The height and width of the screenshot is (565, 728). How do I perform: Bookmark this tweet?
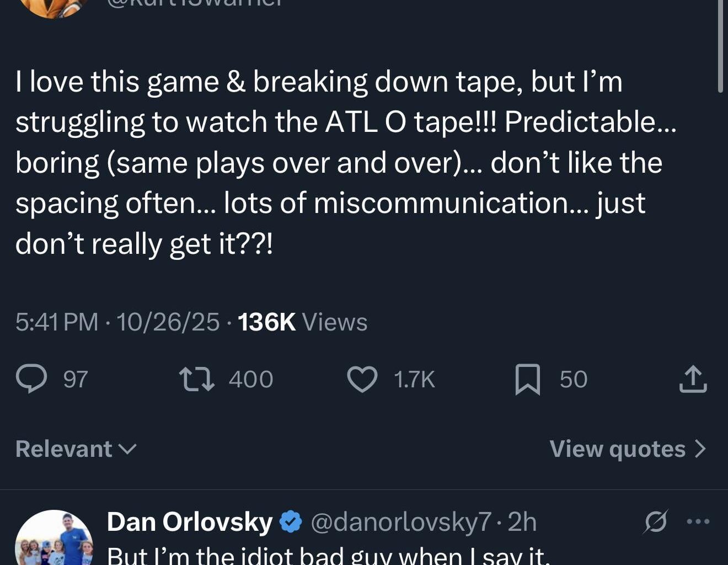click(527, 379)
